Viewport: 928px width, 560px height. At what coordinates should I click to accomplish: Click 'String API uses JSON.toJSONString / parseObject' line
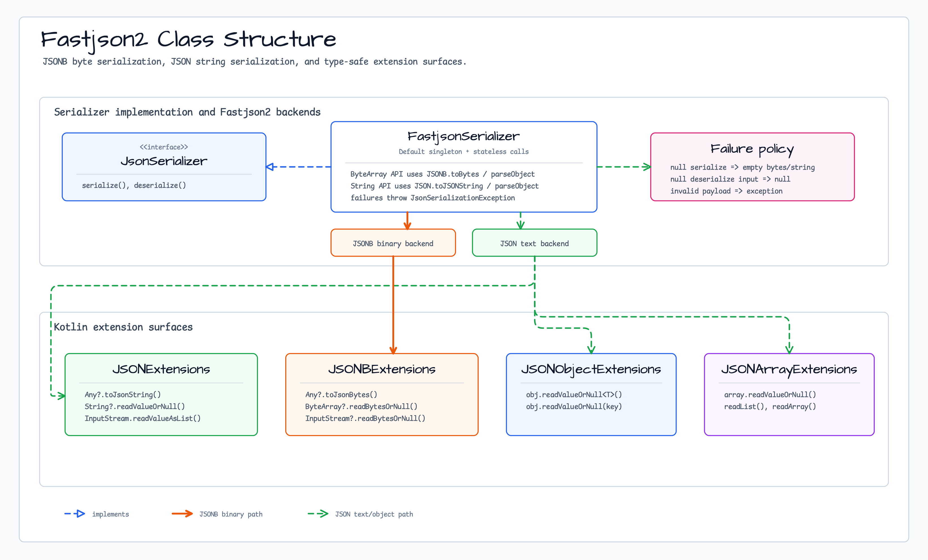444,186
